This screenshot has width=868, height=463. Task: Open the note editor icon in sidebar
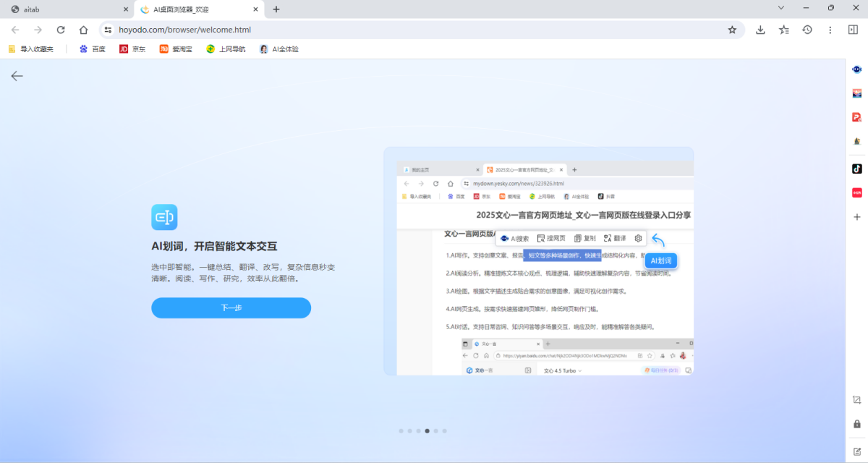point(857,451)
